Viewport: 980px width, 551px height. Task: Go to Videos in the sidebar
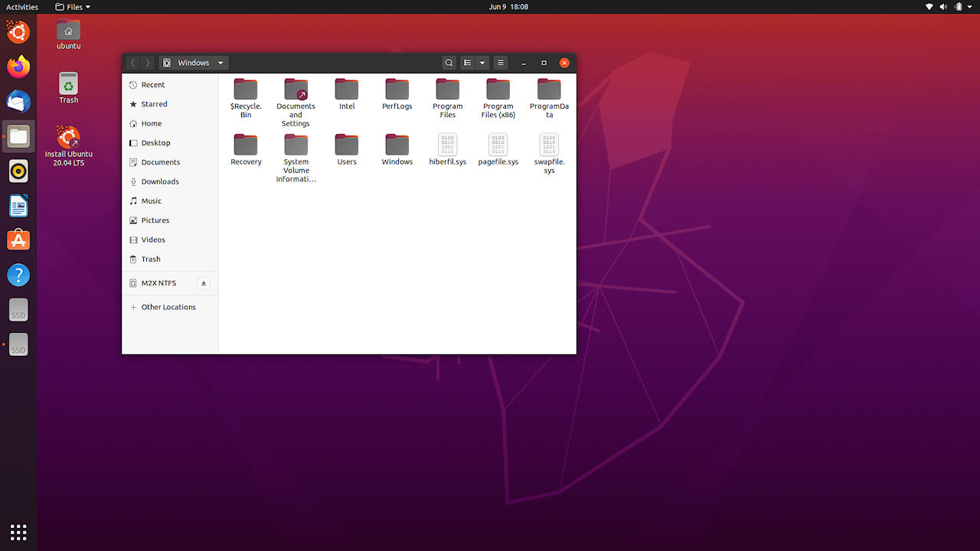(170, 240)
